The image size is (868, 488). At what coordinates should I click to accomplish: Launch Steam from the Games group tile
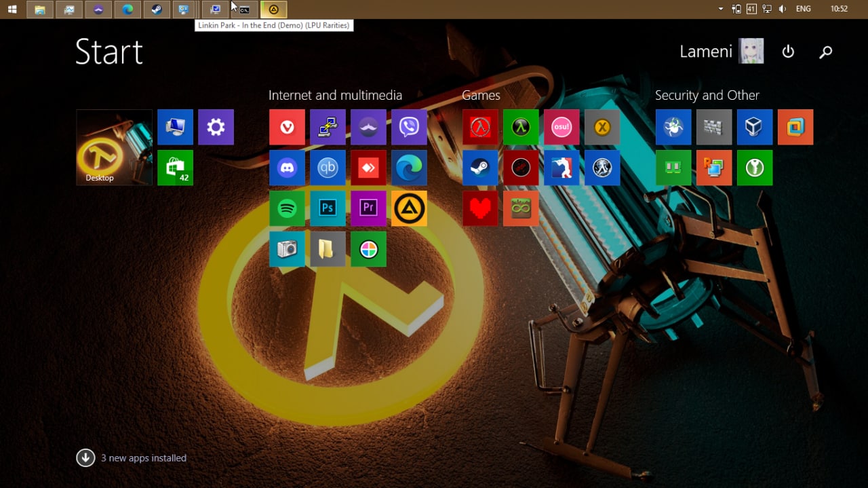coord(480,168)
